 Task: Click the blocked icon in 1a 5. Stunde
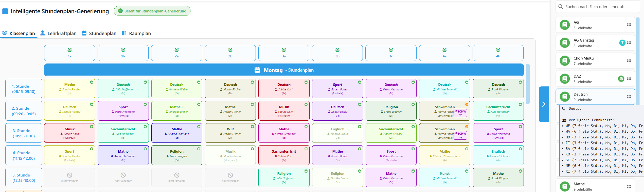pyautogui.click(x=69, y=175)
